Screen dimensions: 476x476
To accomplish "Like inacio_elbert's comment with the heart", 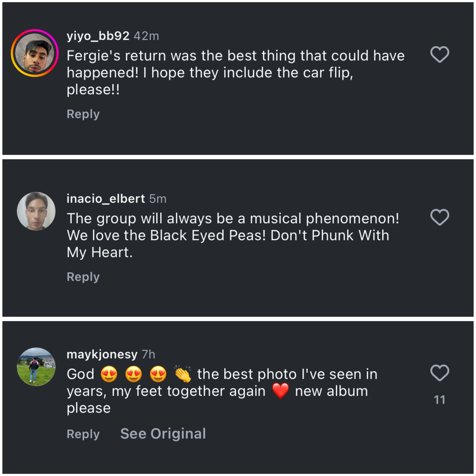I will tap(440, 217).
